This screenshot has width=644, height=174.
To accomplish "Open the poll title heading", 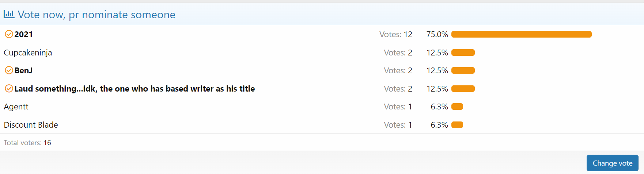I will tap(96, 15).
